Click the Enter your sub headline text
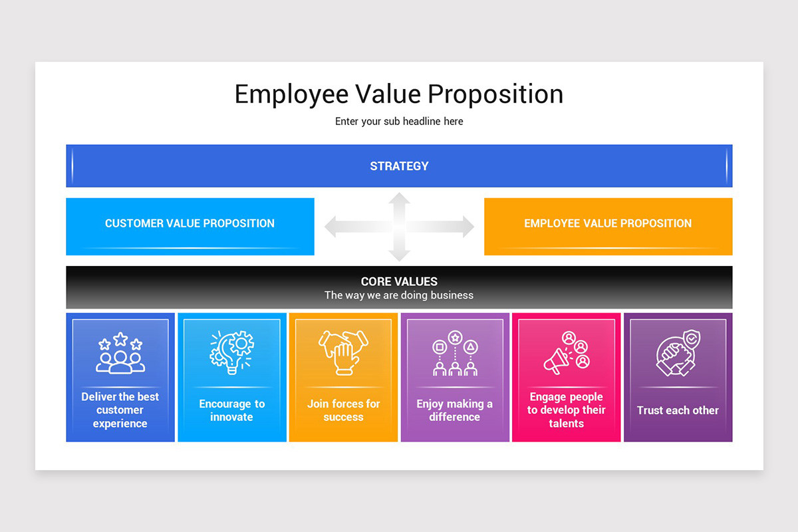The image size is (798, 532). pos(399,122)
